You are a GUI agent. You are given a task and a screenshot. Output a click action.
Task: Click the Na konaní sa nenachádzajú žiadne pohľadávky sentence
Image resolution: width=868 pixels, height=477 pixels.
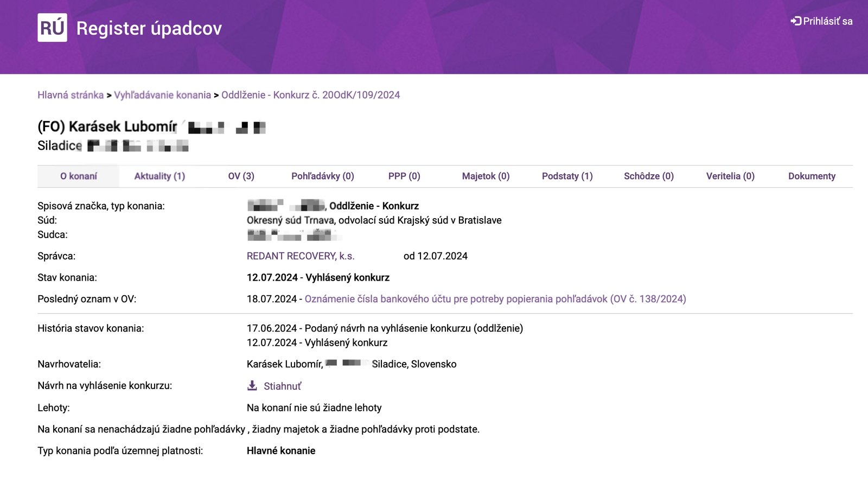pos(259,429)
